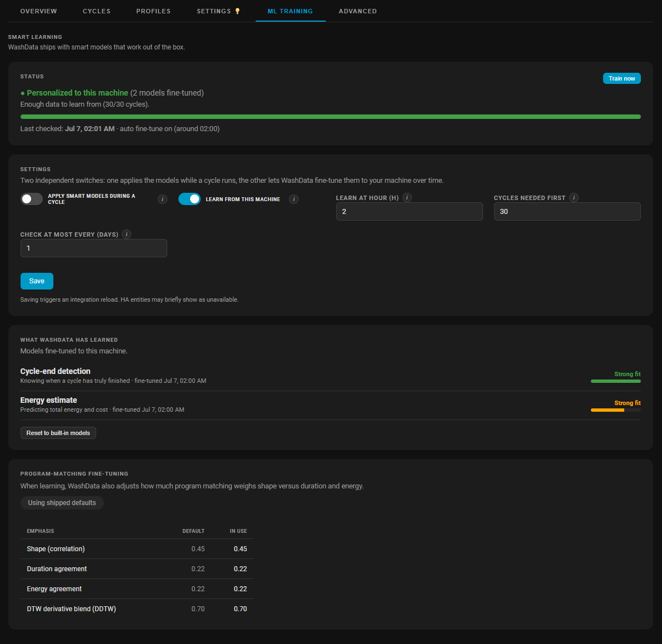
Task: Click the orange Strong fit label
Action: tap(628, 403)
